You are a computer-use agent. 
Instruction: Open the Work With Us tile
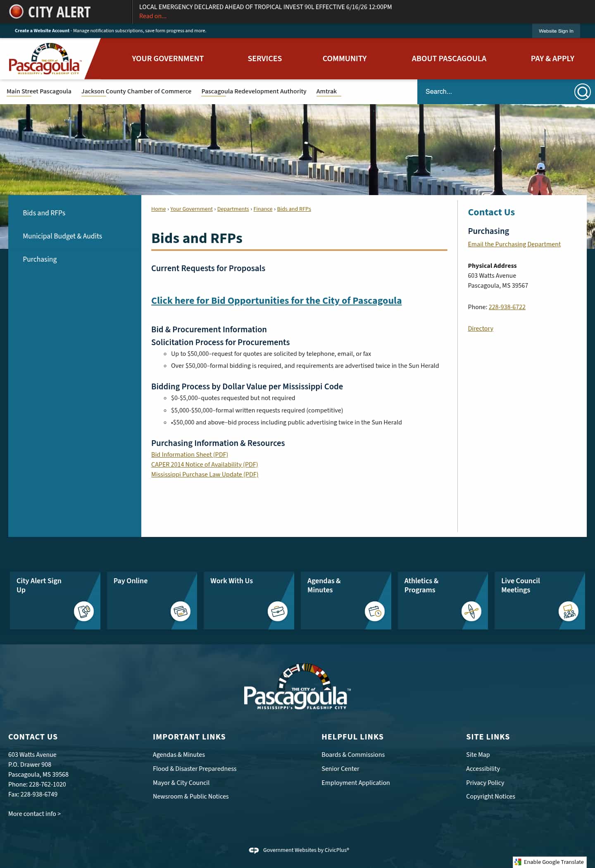tap(249, 601)
